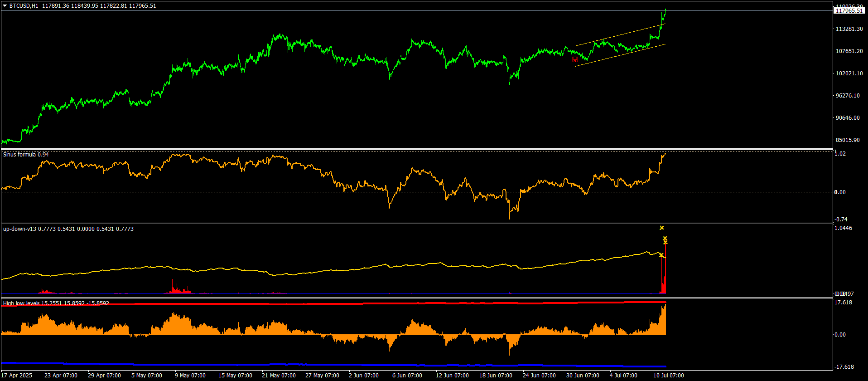Click the 107651.20 price axis label
Image resolution: width=868 pixels, height=381 pixels.
pos(849,51)
